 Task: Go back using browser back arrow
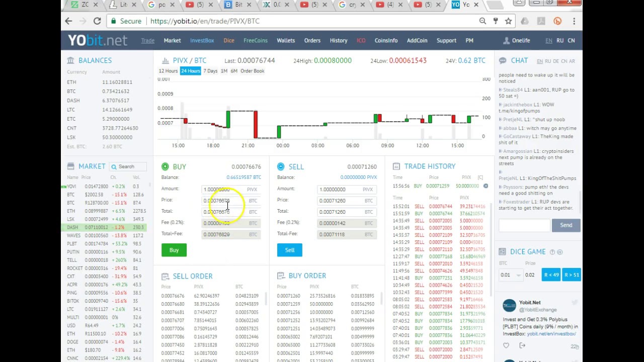pos(68,21)
